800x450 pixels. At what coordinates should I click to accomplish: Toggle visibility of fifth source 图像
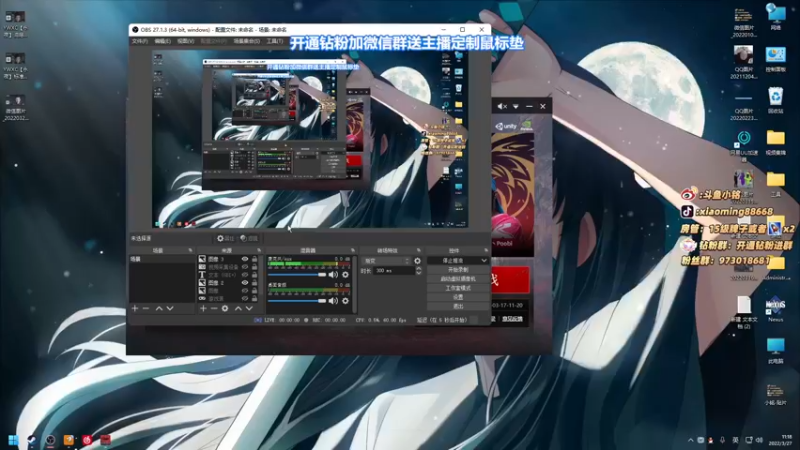point(245,290)
